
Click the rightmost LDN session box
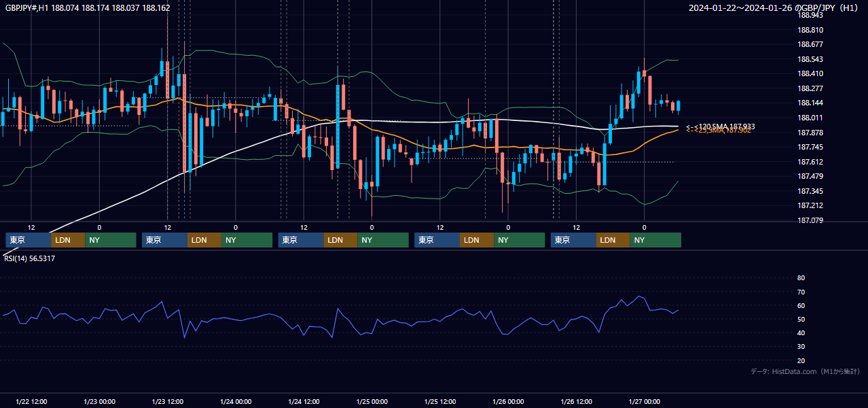click(613, 240)
